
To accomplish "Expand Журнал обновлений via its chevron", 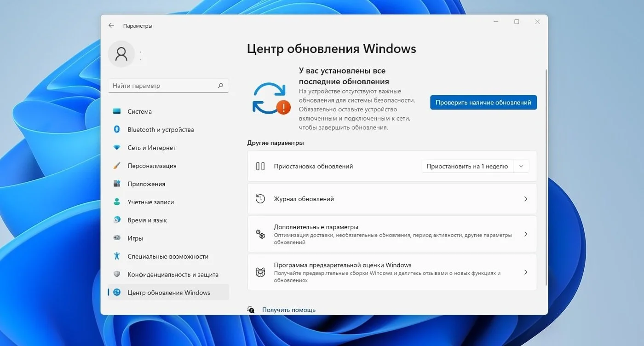I will click(526, 199).
